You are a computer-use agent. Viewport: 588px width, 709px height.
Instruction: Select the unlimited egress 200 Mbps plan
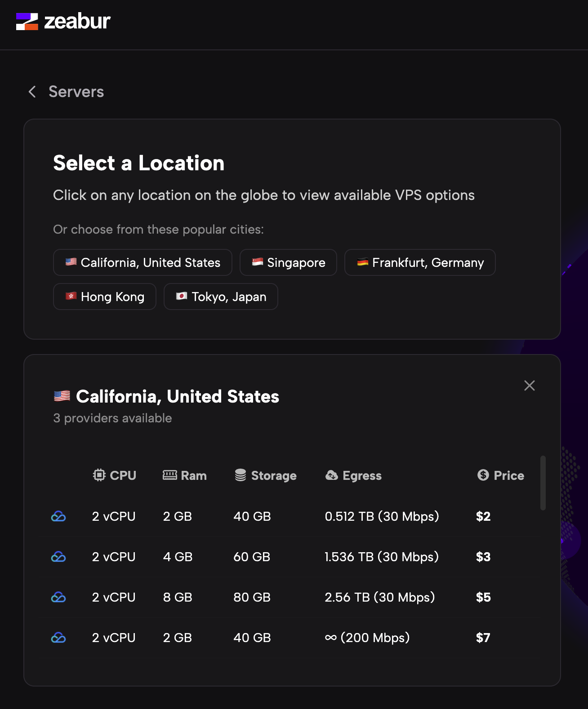pyautogui.click(x=367, y=638)
